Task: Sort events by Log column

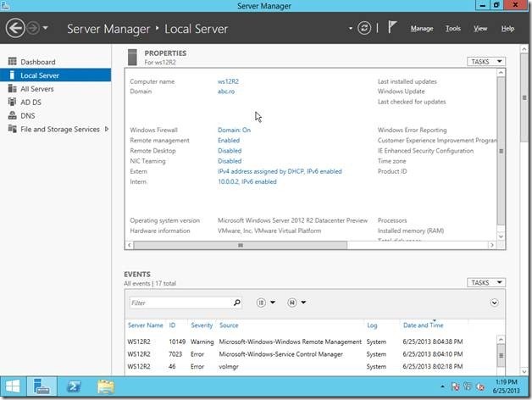Action: (372, 325)
